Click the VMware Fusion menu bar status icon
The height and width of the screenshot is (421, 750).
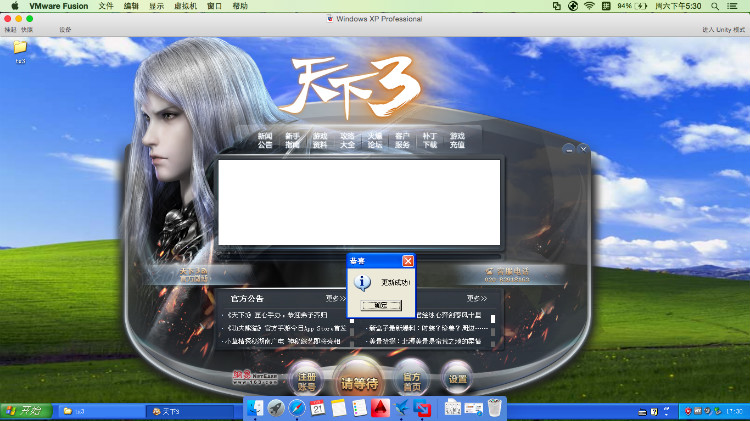pos(557,6)
